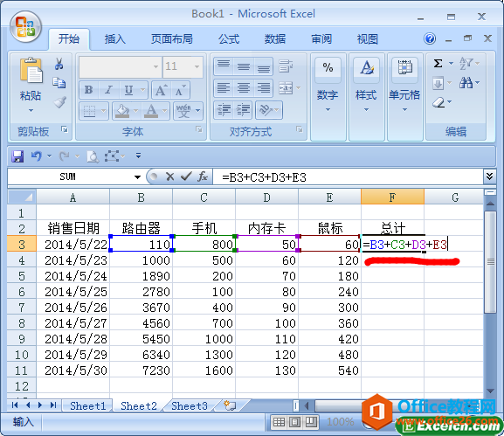Screen dimensions: 504x436
Task: Click the phonetic guide wén icon
Action: tap(183, 111)
